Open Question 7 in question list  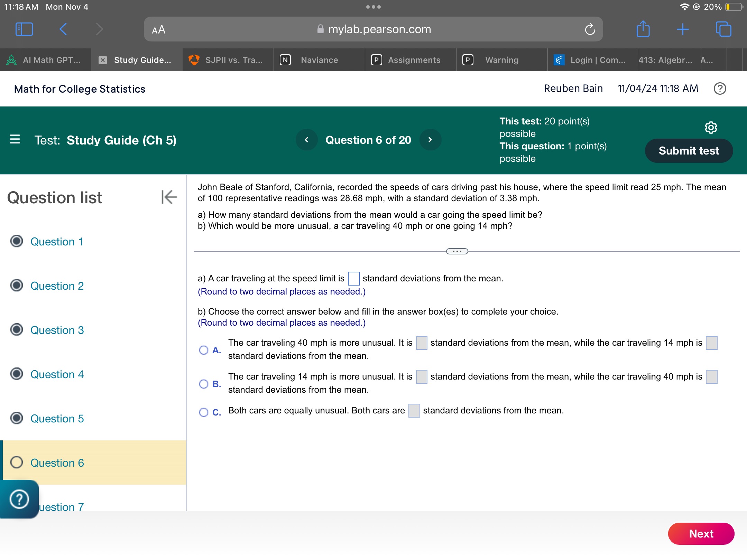61,507
